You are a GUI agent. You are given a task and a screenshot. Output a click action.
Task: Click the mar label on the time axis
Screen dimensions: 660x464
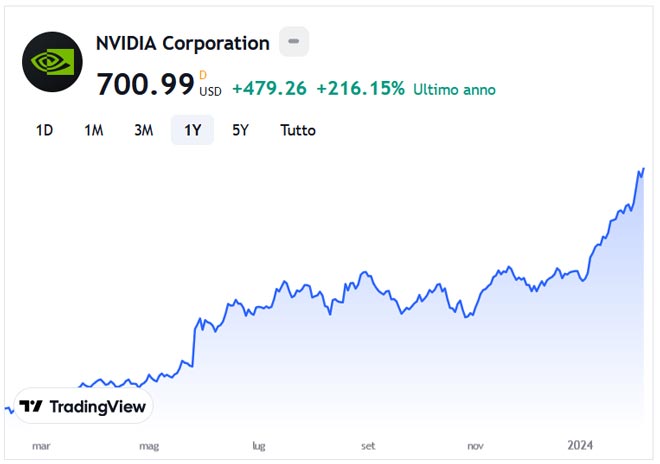(x=41, y=446)
